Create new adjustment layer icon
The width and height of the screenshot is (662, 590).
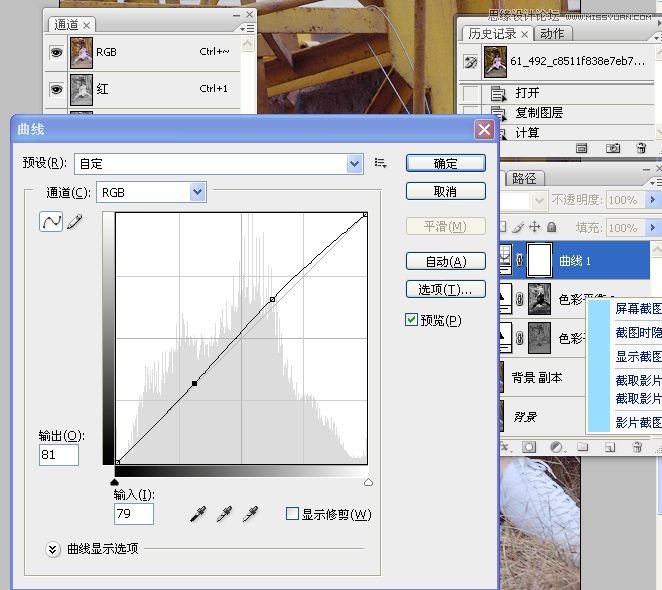(556, 447)
